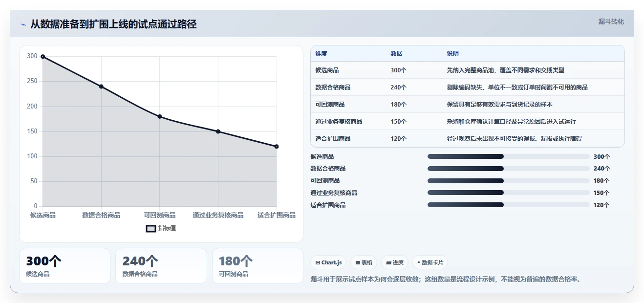Open the 180个 可回测商品 data card

[258, 266]
